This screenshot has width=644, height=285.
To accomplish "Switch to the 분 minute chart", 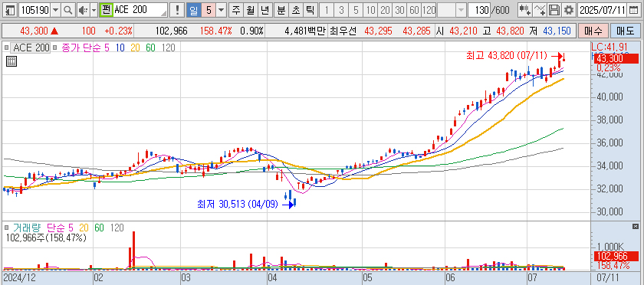I will 281,10.
